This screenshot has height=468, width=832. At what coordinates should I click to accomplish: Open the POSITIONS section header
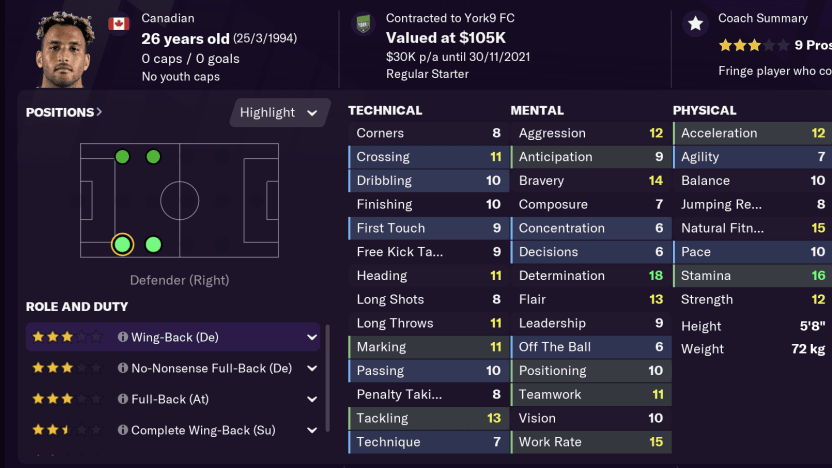(64, 113)
